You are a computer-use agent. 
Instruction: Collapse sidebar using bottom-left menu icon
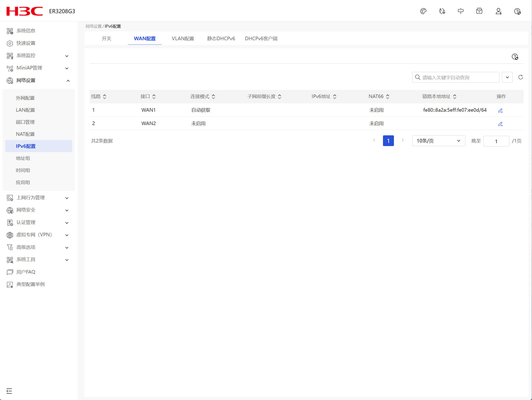(x=9, y=391)
